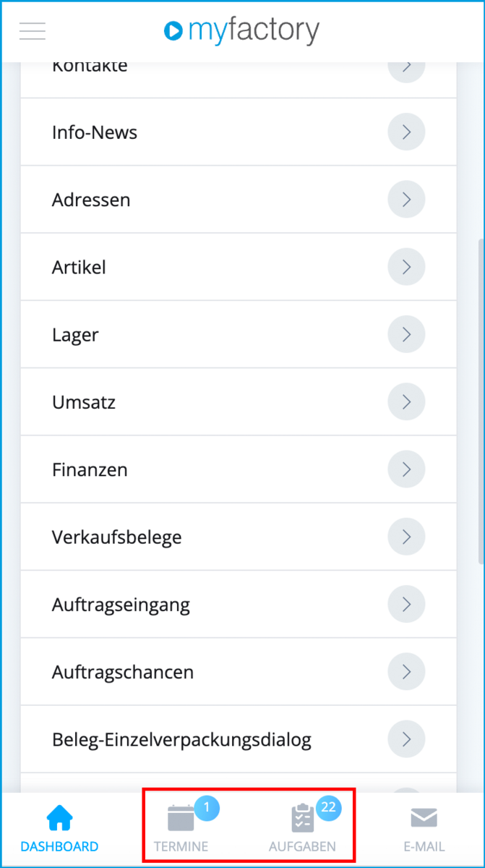Image resolution: width=485 pixels, height=868 pixels.
Task: Open E-Mail envelope icon
Action: tap(424, 818)
